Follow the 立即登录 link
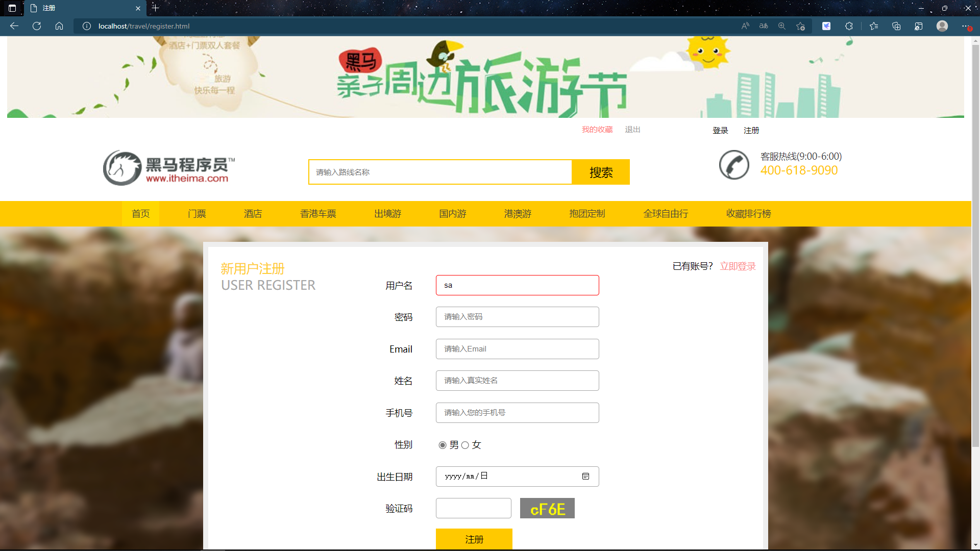The image size is (980, 551). click(738, 266)
